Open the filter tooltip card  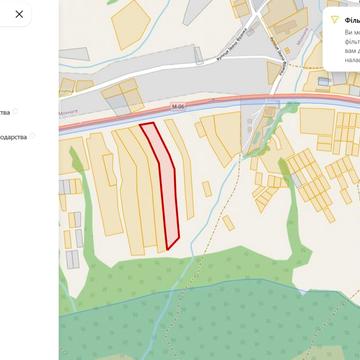click(342, 39)
